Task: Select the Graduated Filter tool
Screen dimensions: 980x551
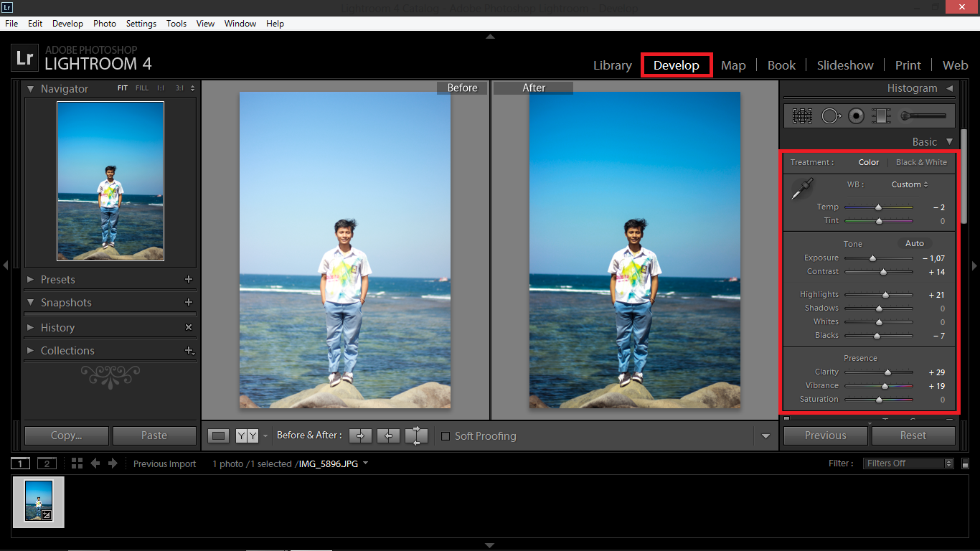Action: 880,116
